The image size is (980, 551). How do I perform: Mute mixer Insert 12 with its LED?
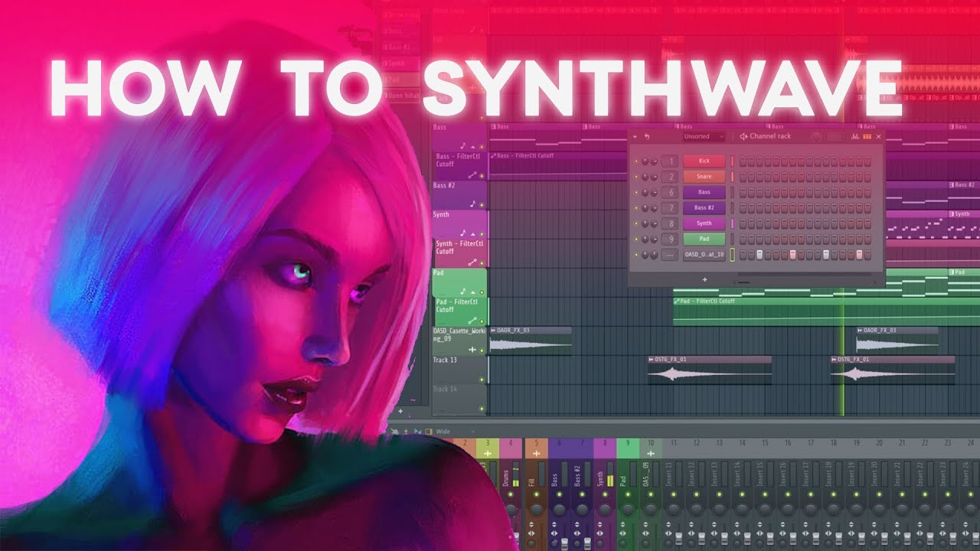(697, 494)
